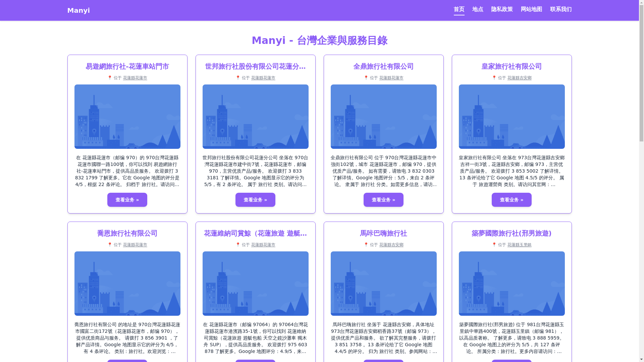The width and height of the screenshot is (644, 362).
Task: Open the 首页 nav tab
Action: pos(459,9)
